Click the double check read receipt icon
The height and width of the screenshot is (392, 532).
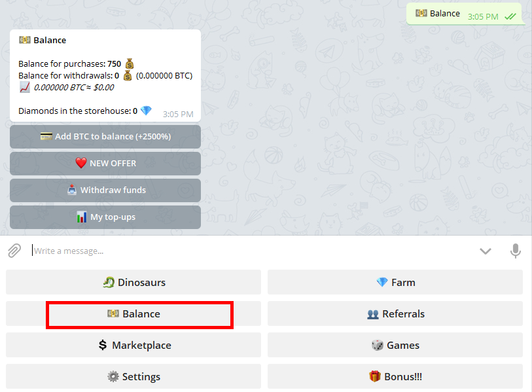pyautogui.click(x=510, y=16)
